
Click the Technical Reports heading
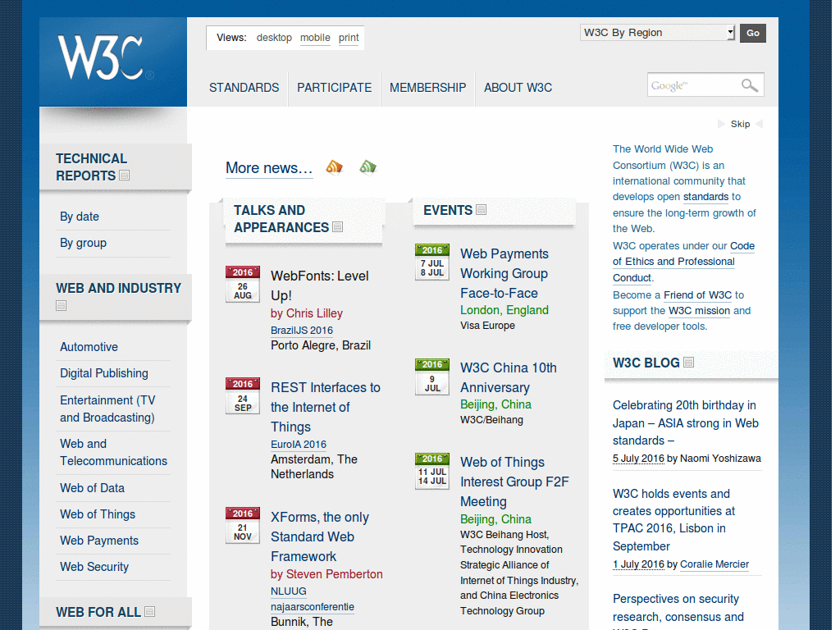(92, 167)
